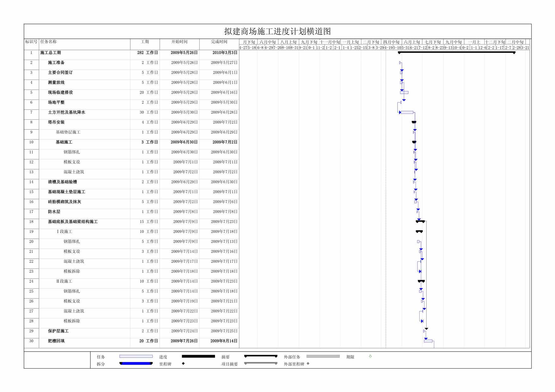This screenshot has height=392, width=555.
Task: Click the 八月上旬 timescale header
Action: (x=288, y=42)
